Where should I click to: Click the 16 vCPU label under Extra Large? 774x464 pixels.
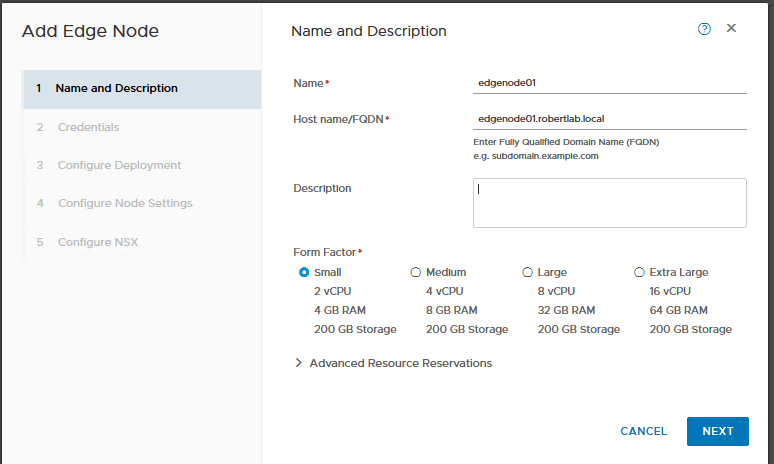(x=670, y=291)
